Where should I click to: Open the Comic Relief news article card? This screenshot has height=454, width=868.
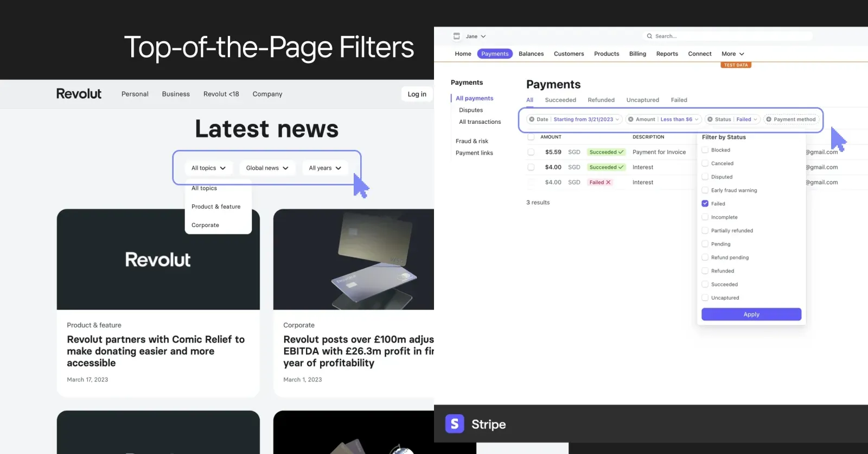[x=158, y=303]
